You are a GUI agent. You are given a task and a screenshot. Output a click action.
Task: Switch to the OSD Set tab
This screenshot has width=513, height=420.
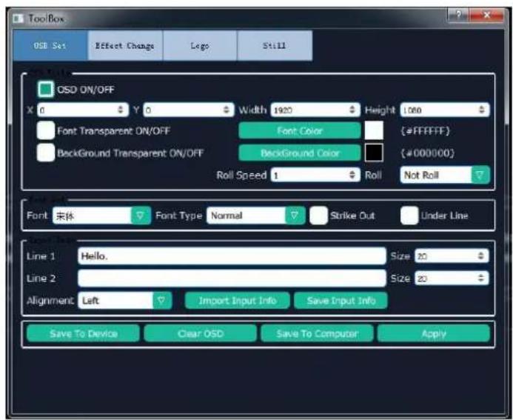click(50, 45)
